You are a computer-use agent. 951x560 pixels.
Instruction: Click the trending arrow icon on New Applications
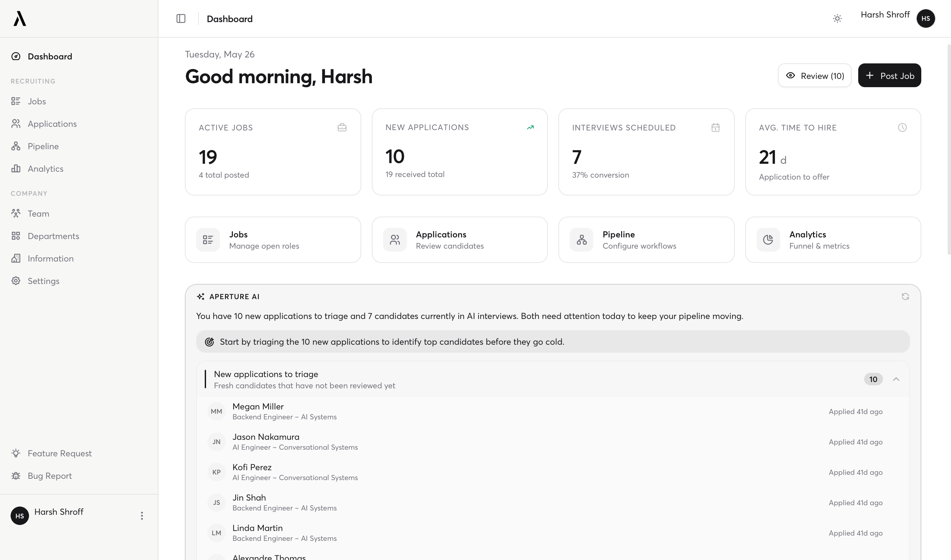pyautogui.click(x=530, y=127)
